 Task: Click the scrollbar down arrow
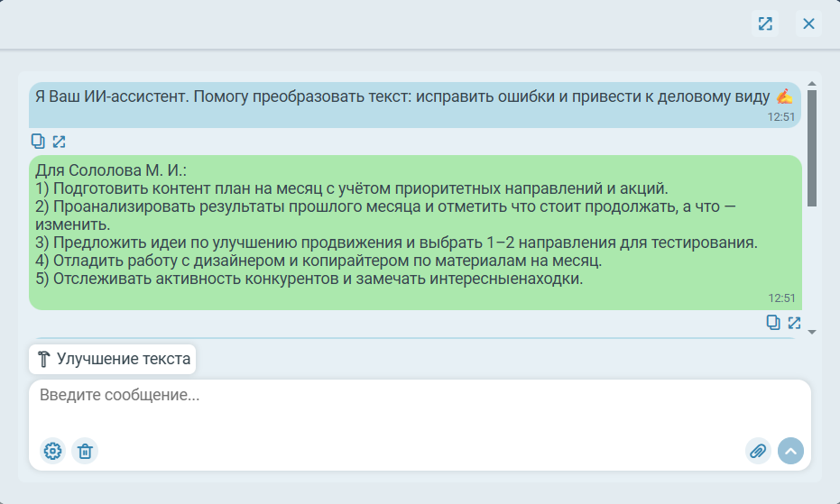pyautogui.click(x=812, y=332)
